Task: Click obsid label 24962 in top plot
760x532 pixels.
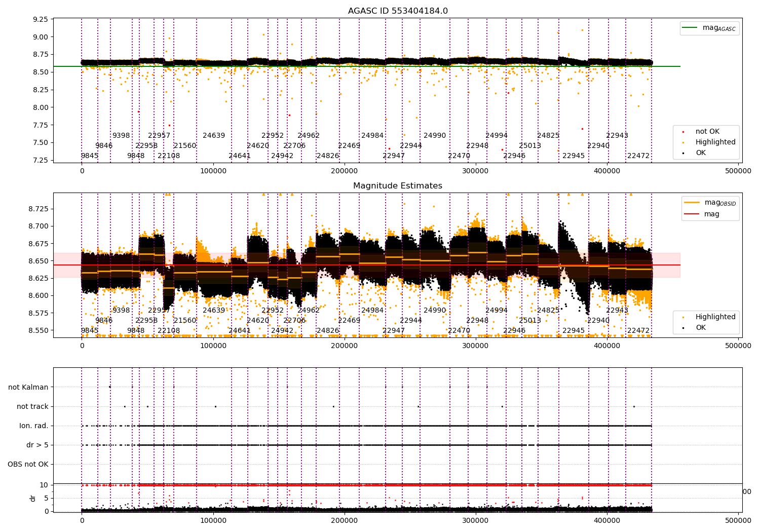Action: pos(309,135)
